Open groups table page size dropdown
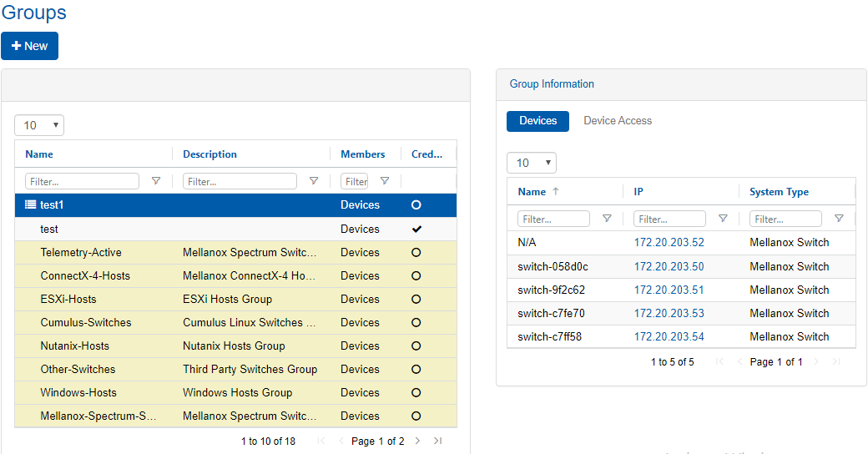 click(x=39, y=125)
